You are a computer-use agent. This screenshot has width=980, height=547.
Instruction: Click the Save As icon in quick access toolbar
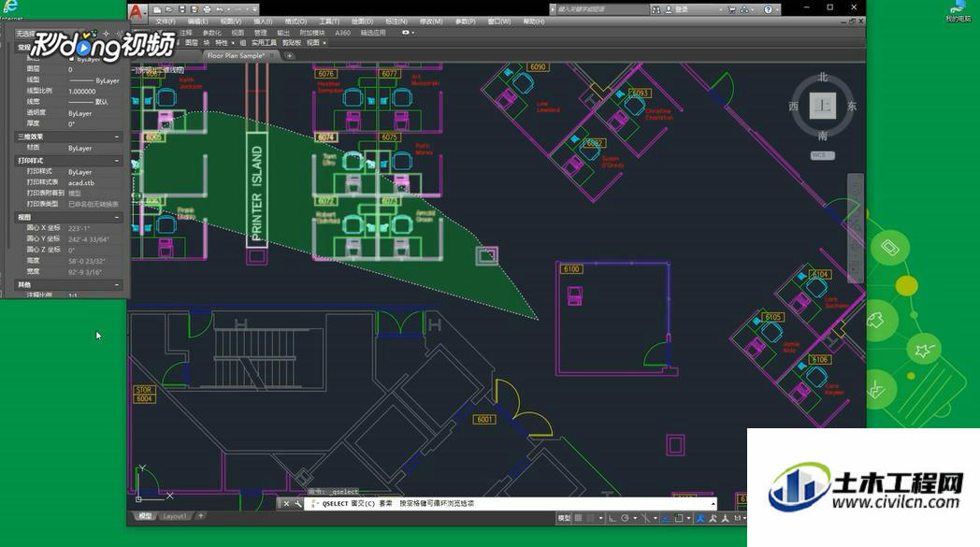195,9
